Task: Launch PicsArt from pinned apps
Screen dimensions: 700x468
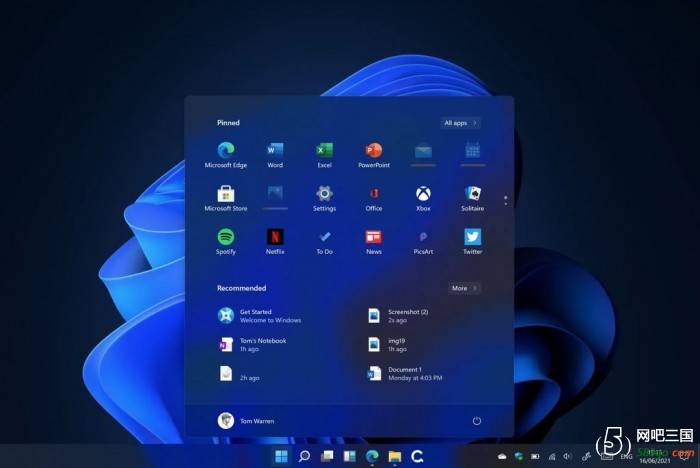Action: [x=423, y=242]
